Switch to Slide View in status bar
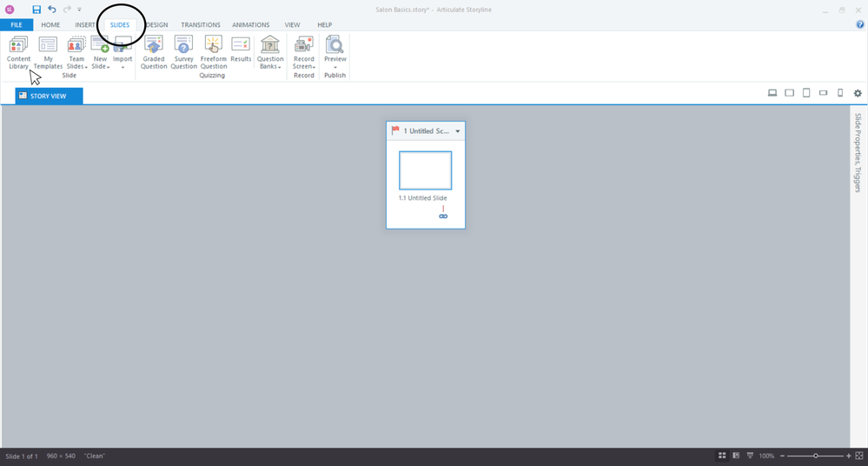868x466 pixels. tap(736, 456)
